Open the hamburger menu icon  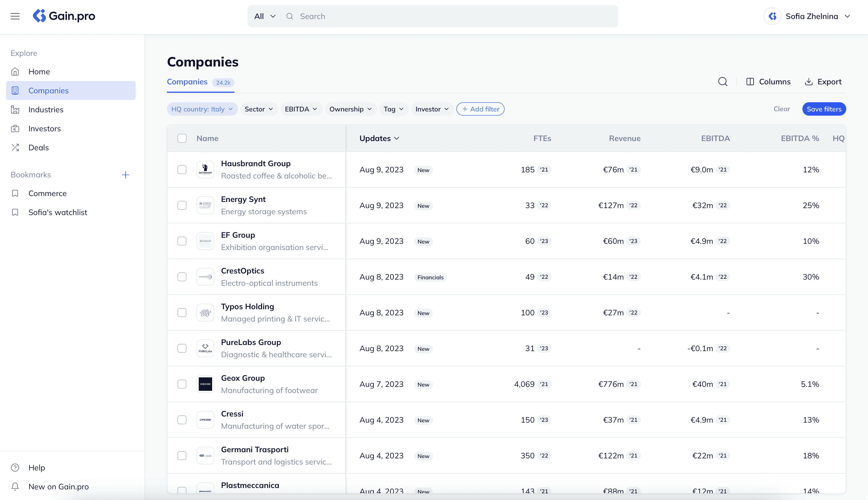point(15,16)
